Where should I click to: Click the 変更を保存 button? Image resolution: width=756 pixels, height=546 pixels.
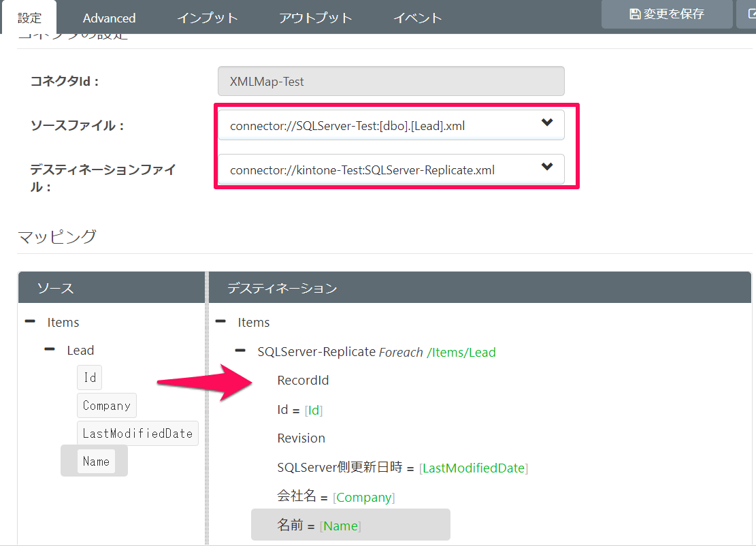pyautogui.click(x=667, y=14)
